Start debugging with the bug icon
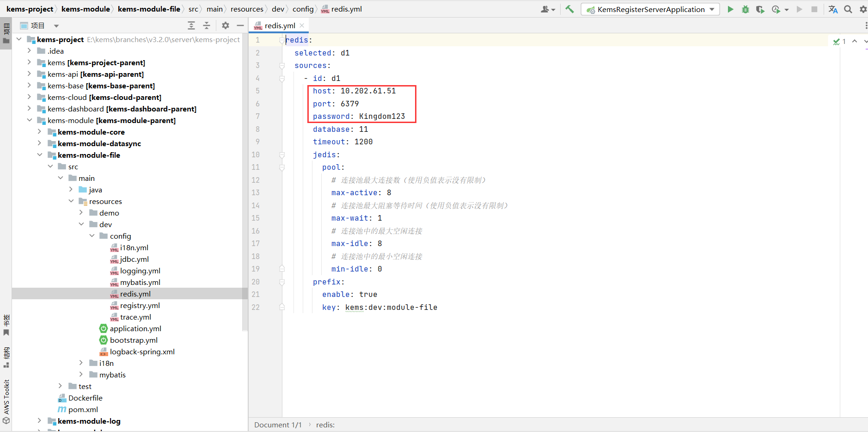Screen dimensions: 868x432 point(745,9)
